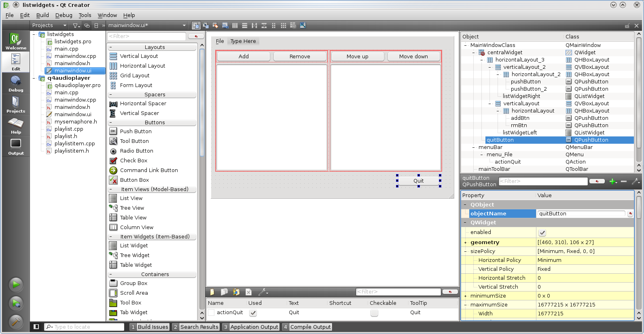This screenshot has height=334, width=644.
Task: Select Edit Tab Order mode icon
Action: [x=225, y=26]
